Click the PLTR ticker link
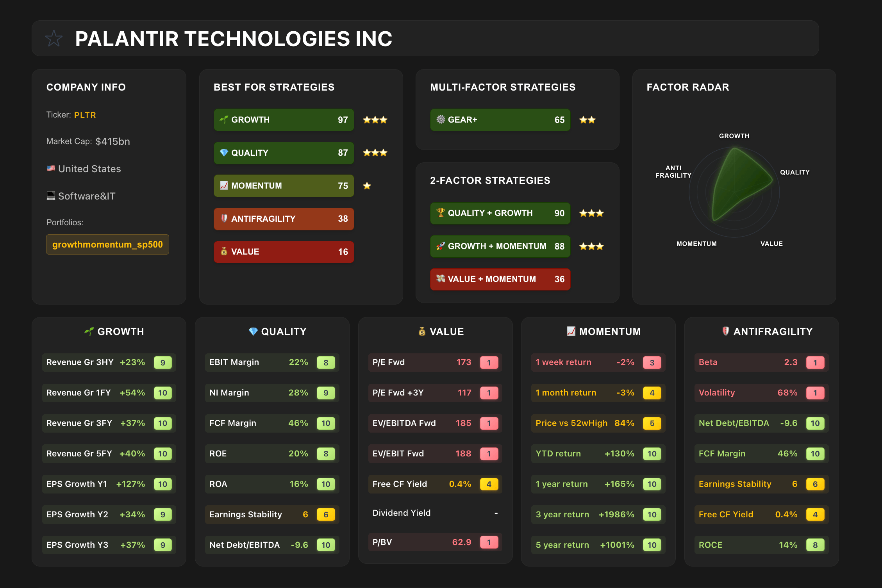The width and height of the screenshot is (882, 588). [x=85, y=115]
